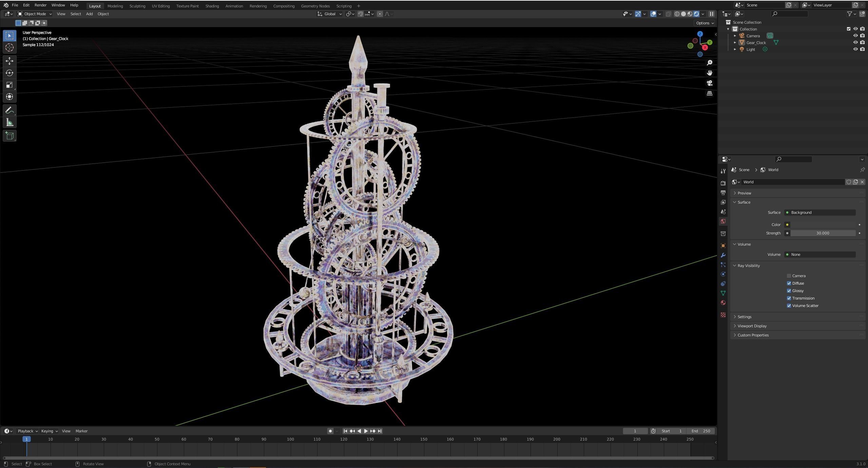Select the Cursor tool in the toolbar
This screenshot has width=868, height=468.
click(x=9, y=47)
